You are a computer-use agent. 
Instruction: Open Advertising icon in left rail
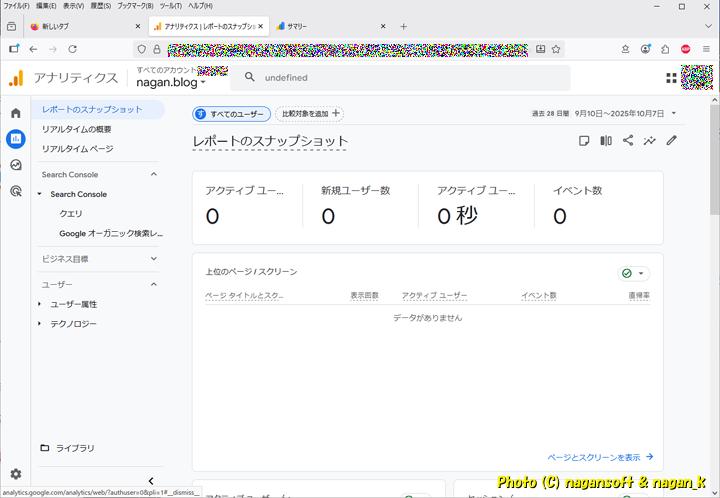(x=15, y=191)
